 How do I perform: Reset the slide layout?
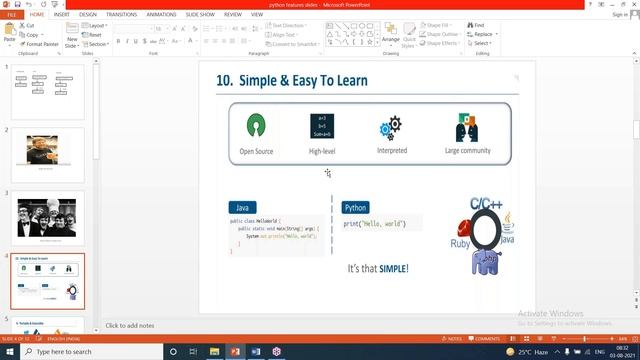(92, 35)
